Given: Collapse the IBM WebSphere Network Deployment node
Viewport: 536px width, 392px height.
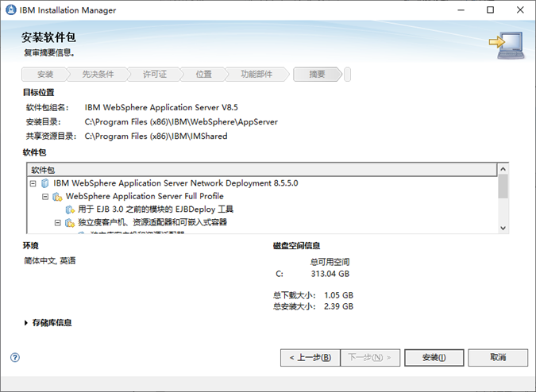Looking at the screenshot, I should pyautogui.click(x=33, y=184).
